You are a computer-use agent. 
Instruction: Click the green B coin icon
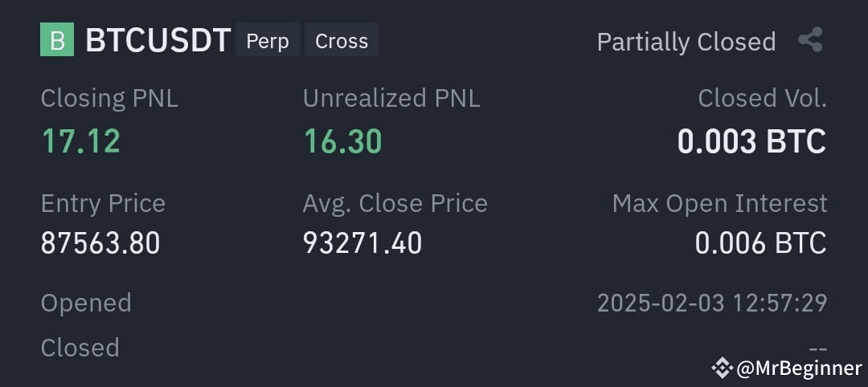(57, 39)
